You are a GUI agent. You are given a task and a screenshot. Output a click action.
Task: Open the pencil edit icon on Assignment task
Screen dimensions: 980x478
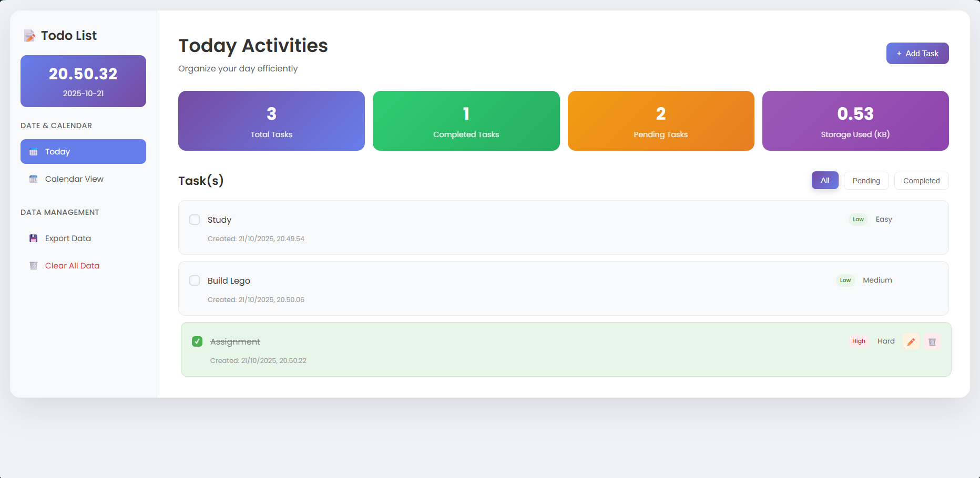[x=911, y=341]
